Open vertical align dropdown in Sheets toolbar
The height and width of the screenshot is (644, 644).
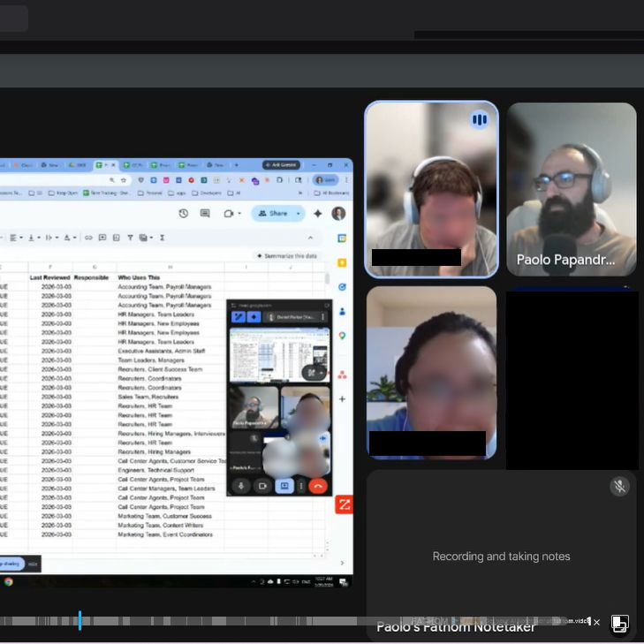pyautogui.click(x=34, y=238)
